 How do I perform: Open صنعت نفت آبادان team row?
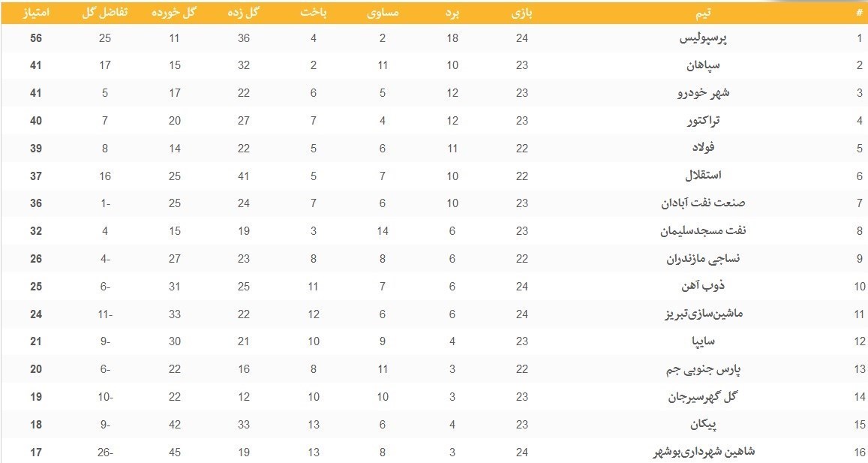pos(692,203)
